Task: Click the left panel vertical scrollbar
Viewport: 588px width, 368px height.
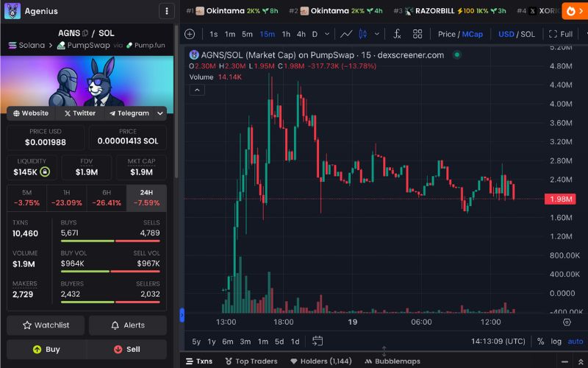Action: (x=176, y=102)
